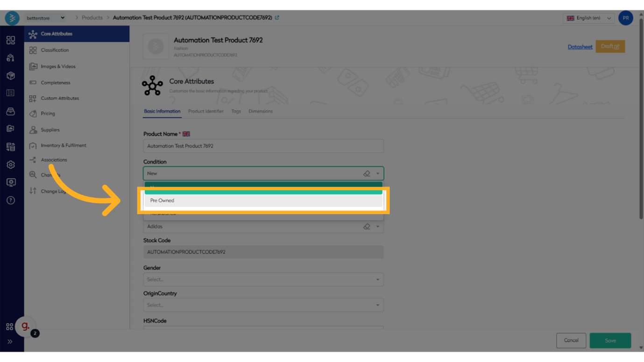
Task: Open the Datasheet link
Action: pos(580,47)
